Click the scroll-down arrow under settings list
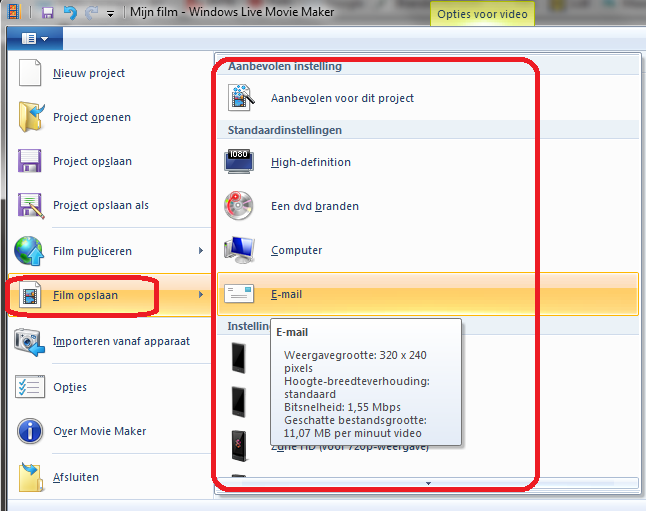Image resolution: width=646 pixels, height=511 pixels. coord(428,483)
